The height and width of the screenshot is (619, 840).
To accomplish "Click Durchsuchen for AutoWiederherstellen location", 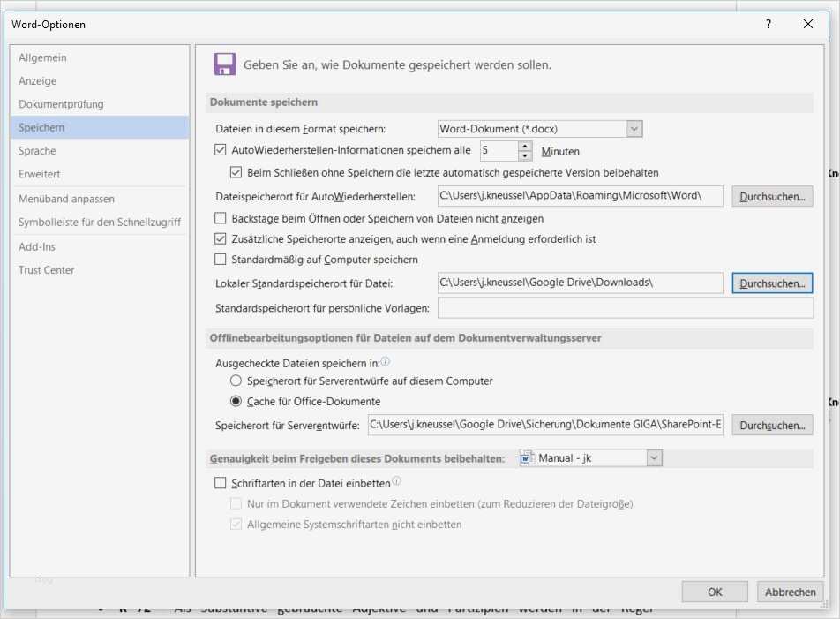I will 772,197.
